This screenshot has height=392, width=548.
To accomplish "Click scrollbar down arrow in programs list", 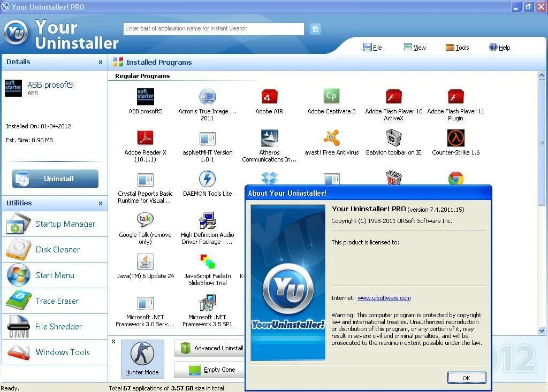I will tap(542, 330).
